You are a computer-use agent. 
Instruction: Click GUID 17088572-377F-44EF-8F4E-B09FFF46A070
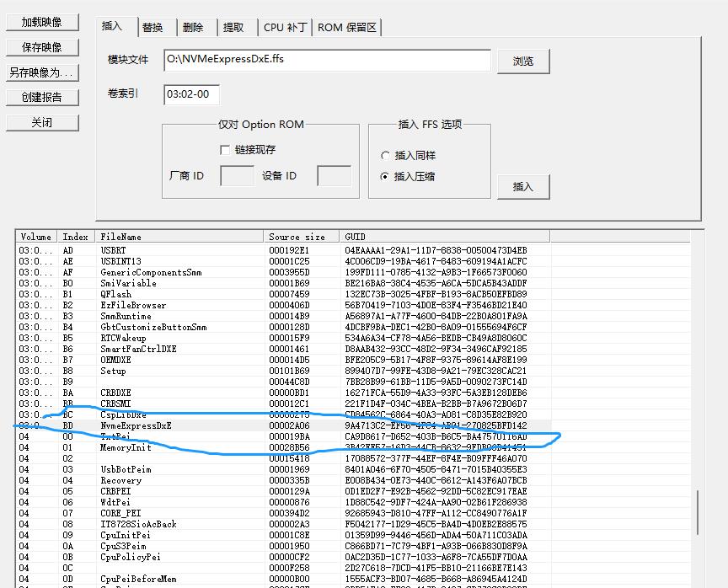point(436,458)
